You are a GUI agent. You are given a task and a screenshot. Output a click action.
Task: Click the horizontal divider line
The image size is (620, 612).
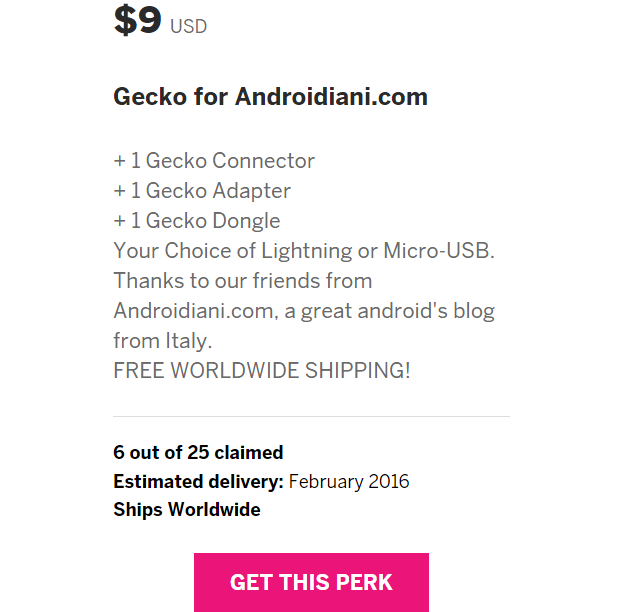(x=311, y=416)
